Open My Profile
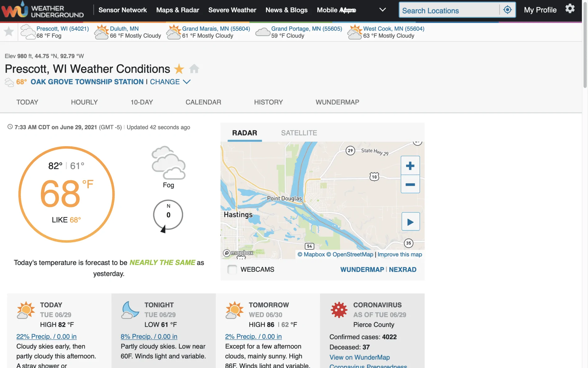588x368 pixels. [540, 10]
